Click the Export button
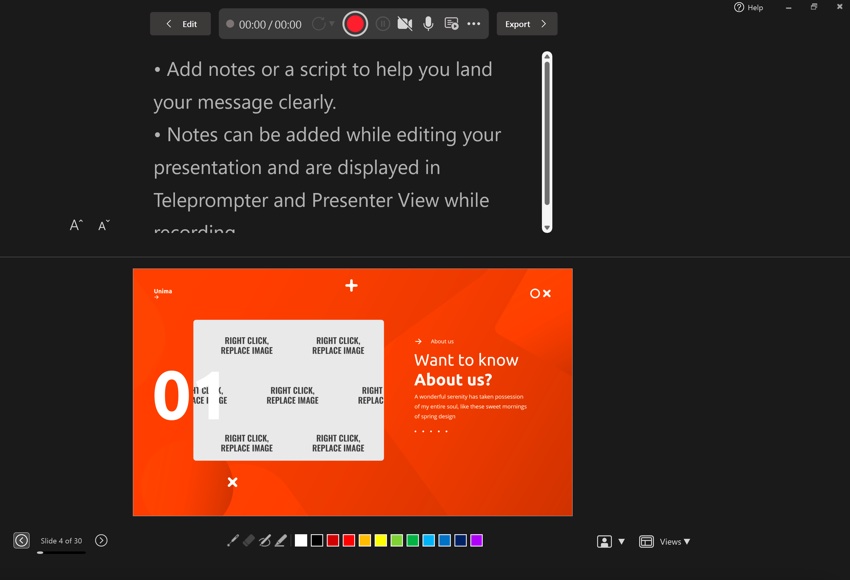This screenshot has width=850, height=580. point(527,24)
